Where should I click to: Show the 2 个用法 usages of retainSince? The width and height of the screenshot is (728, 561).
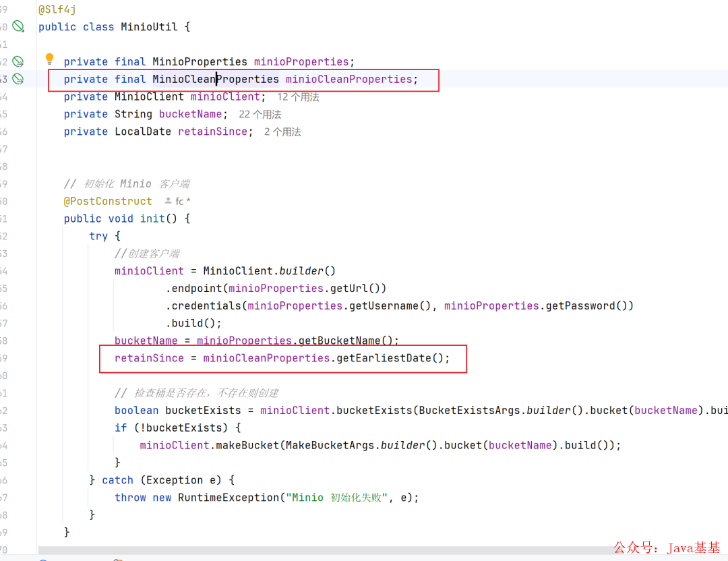click(x=282, y=132)
